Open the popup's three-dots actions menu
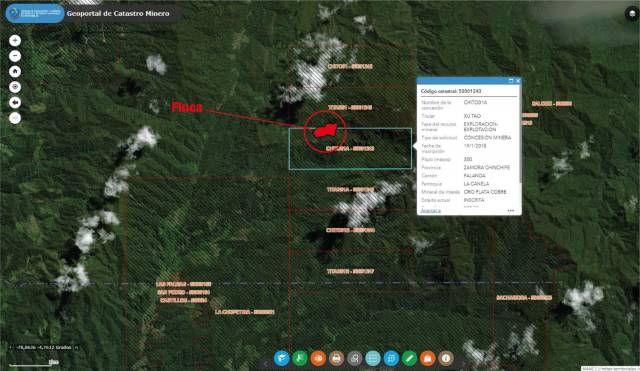The image size is (640, 371). [511, 211]
